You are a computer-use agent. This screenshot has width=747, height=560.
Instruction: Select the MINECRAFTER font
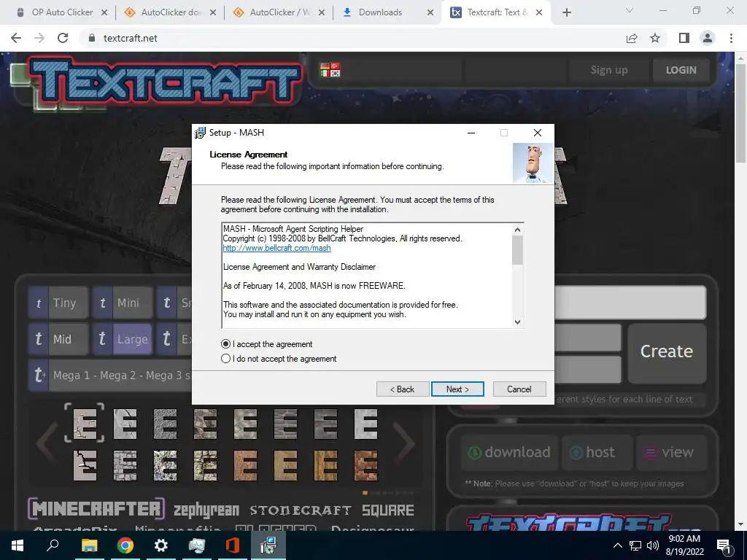[x=96, y=508]
